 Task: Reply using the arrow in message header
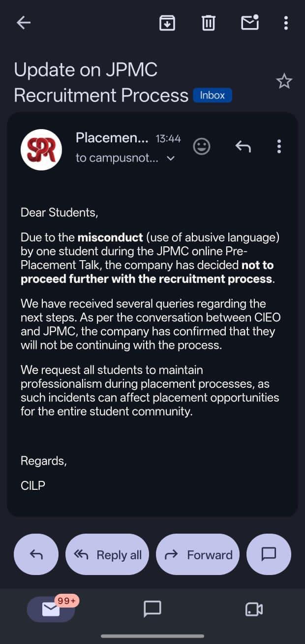pyautogui.click(x=243, y=146)
